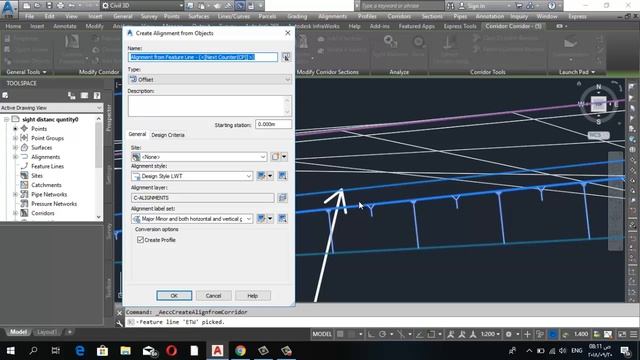
Task: Click Toolspace help question-mark icon
Action: [97, 96]
